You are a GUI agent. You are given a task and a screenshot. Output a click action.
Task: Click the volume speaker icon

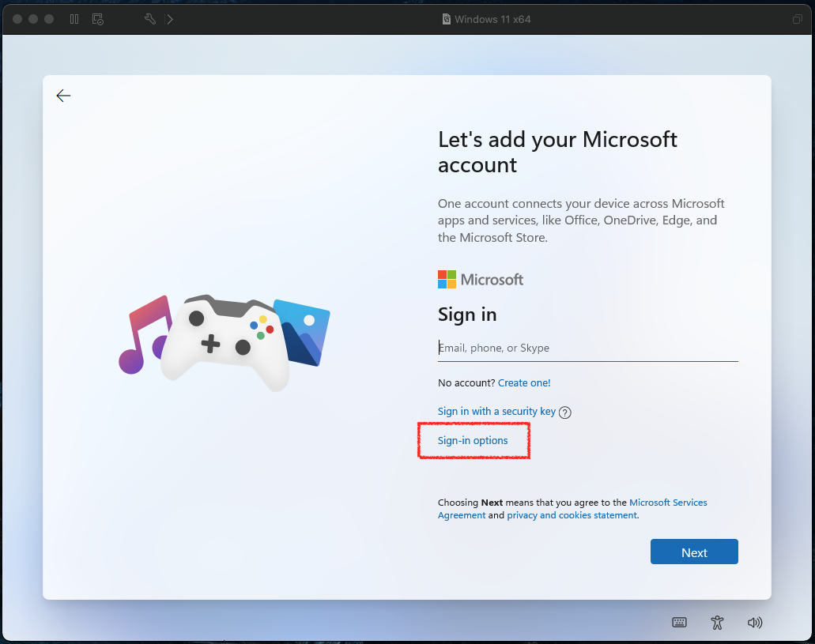(x=755, y=622)
